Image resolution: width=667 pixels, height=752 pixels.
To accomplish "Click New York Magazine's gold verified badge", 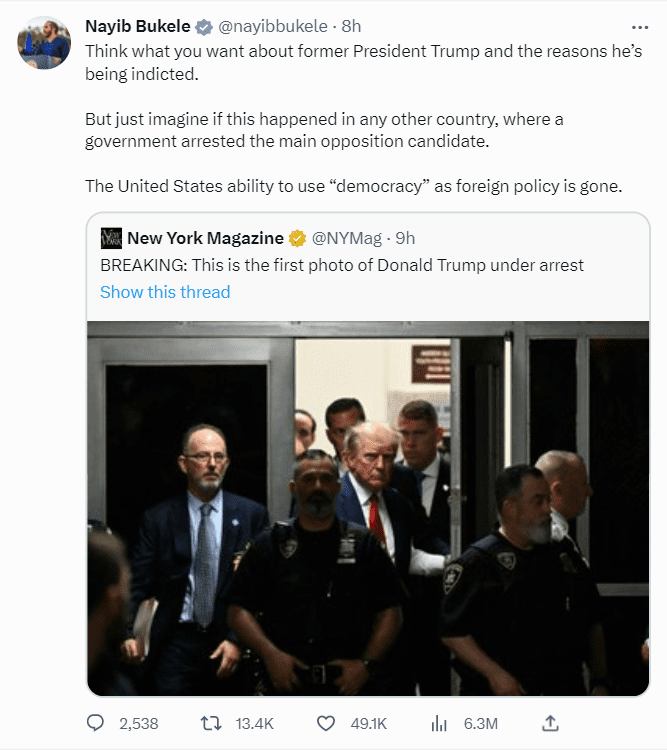I will click(298, 238).
